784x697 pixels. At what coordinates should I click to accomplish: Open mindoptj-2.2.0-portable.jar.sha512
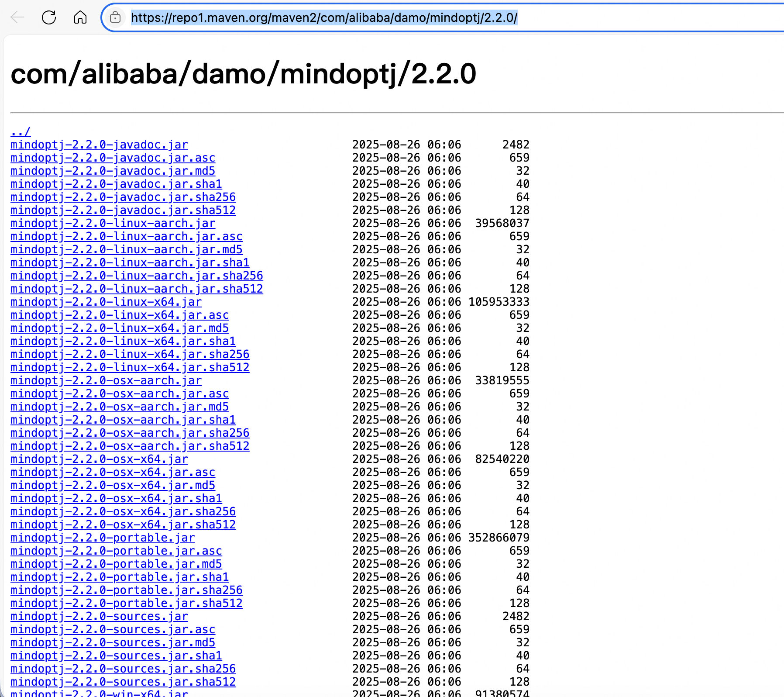tap(127, 603)
